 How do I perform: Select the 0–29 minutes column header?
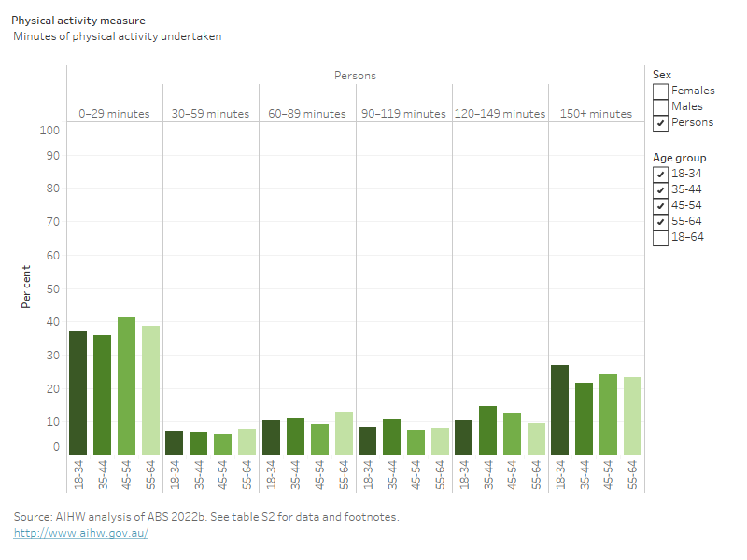tap(114, 114)
